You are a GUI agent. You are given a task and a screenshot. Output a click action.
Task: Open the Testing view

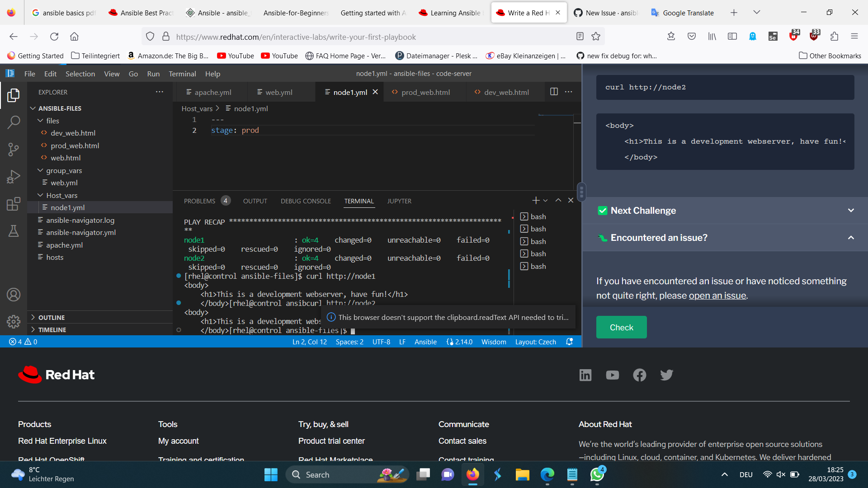pyautogui.click(x=14, y=231)
